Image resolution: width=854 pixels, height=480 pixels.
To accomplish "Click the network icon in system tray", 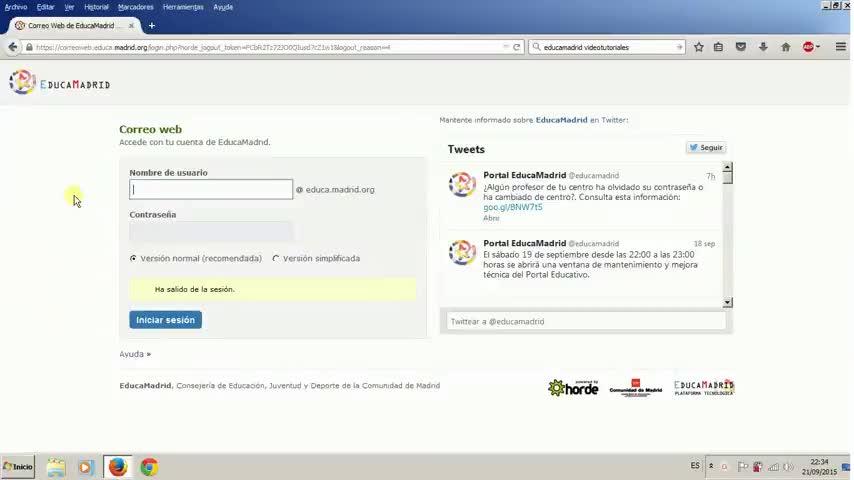I will (773, 467).
